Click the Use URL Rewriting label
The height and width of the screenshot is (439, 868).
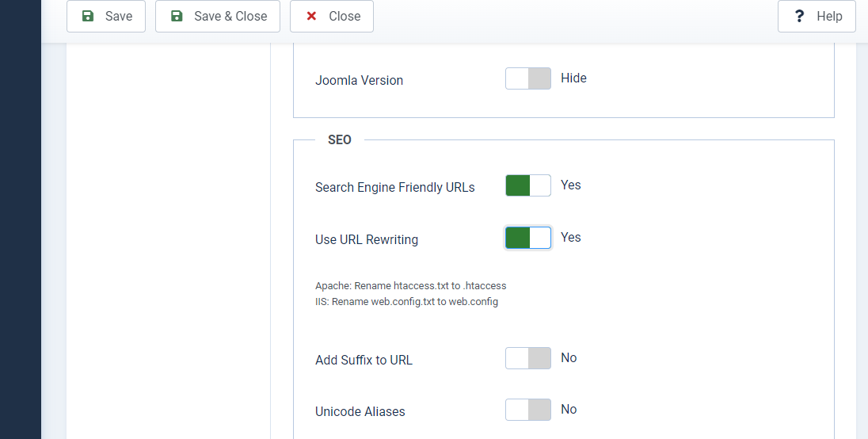[367, 239]
